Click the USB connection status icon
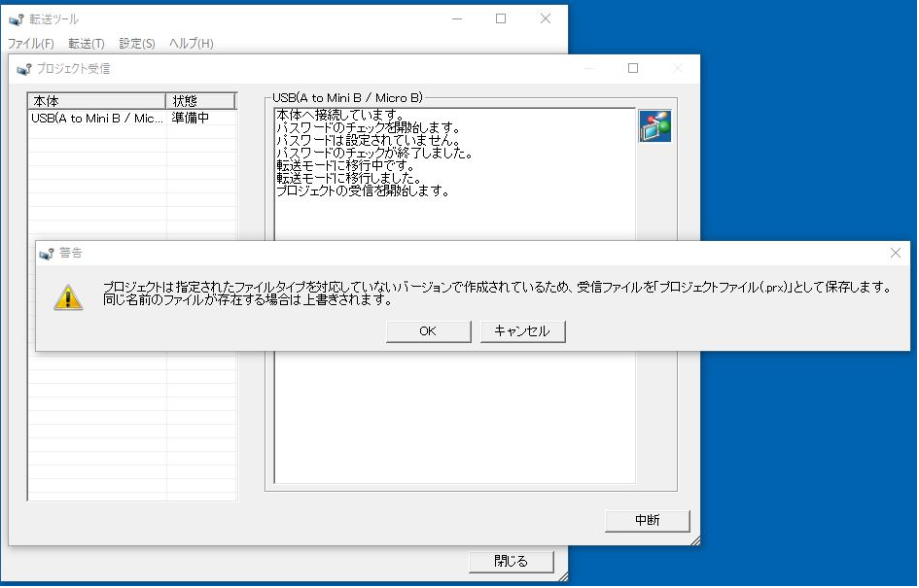The width and height of the screenshot is (919, 588). [654, 126]
